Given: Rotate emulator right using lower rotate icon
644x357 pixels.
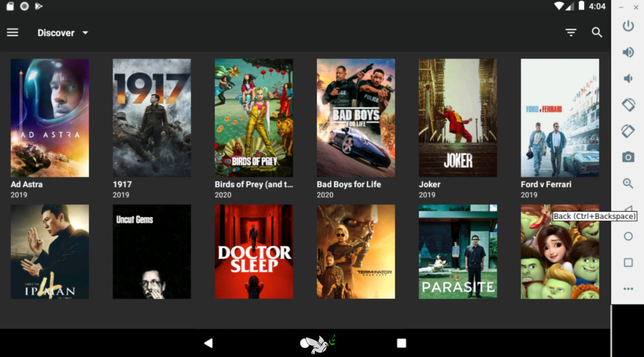Looking at the screenshot, I should [628, 131].
